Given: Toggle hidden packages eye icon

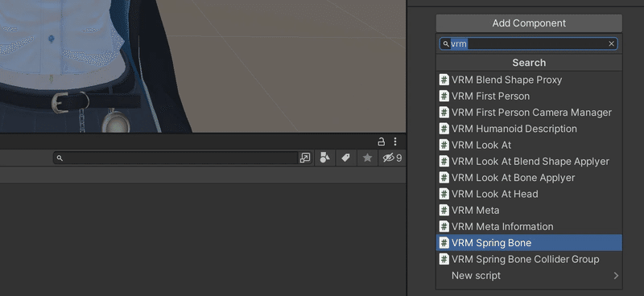Looking at the screenshot, I should coord(392,158).
